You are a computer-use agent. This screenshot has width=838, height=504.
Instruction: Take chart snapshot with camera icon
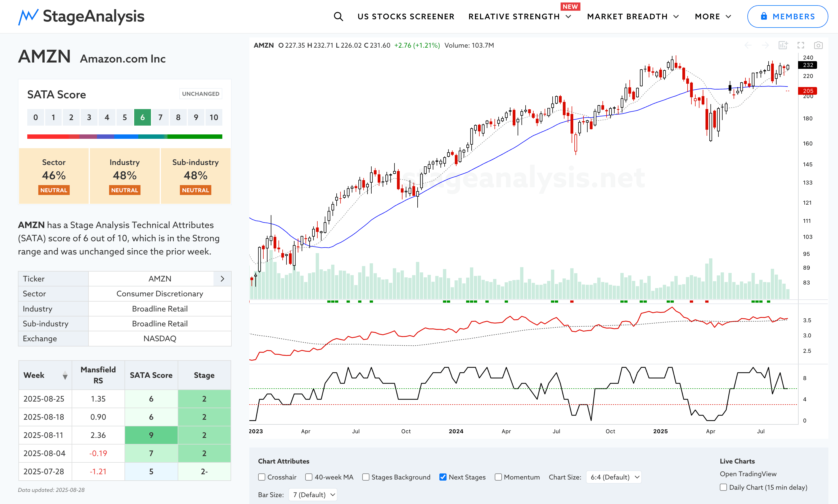click(x=818, y=45)
